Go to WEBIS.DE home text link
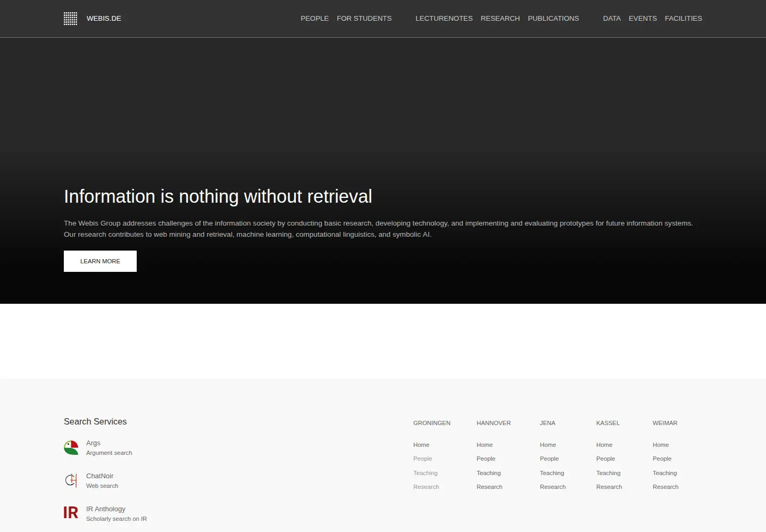Screen dimensions: 766x532 104,19
